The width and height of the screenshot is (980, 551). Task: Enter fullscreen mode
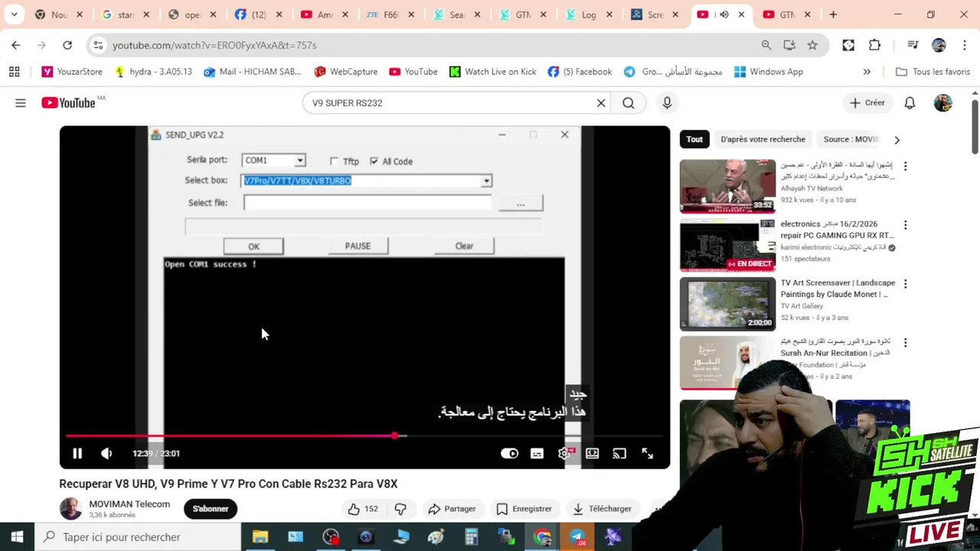click(x=647, y=453)
